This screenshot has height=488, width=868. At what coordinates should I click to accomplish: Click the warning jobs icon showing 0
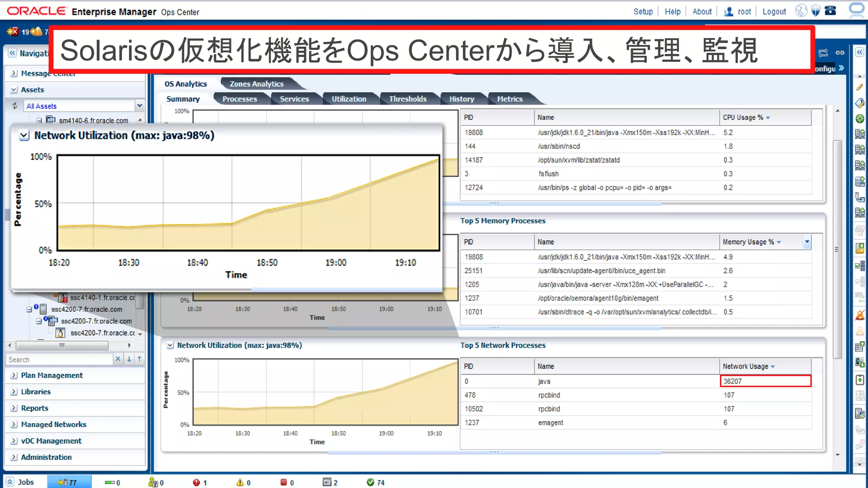tap(240, 482)
